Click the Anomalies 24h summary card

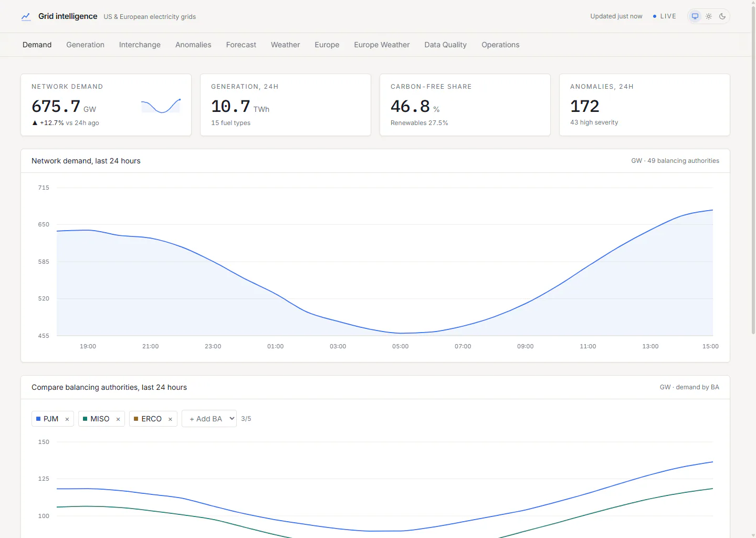click(x=645, y=105)
